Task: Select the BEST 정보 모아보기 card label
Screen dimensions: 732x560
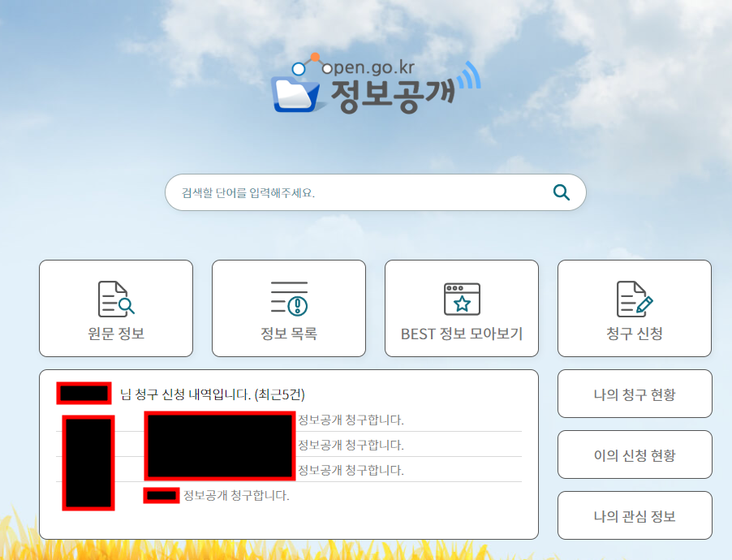Action: (460, 334)
